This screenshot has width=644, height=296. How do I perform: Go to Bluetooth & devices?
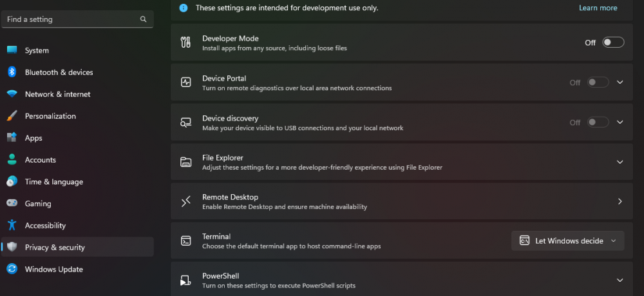click(78, 72)
